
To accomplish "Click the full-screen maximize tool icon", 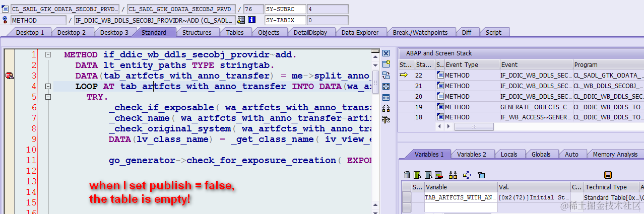I will pos(386,87).
